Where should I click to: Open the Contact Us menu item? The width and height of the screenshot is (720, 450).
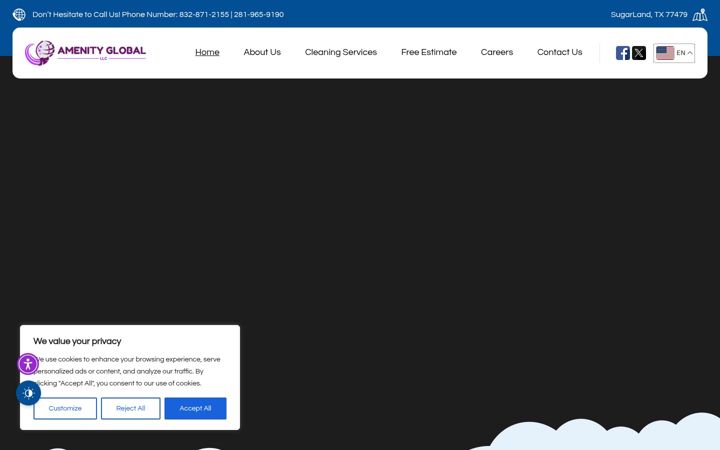560,52
